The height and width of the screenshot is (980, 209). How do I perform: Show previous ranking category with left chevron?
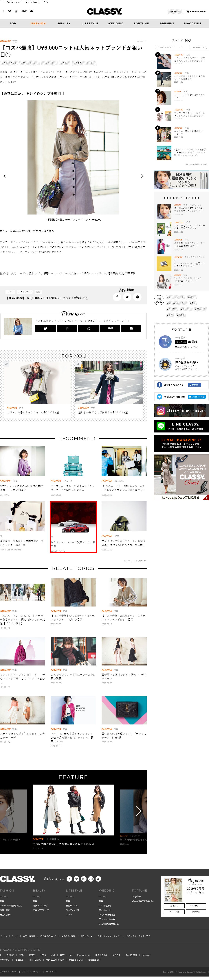(156, 48)
